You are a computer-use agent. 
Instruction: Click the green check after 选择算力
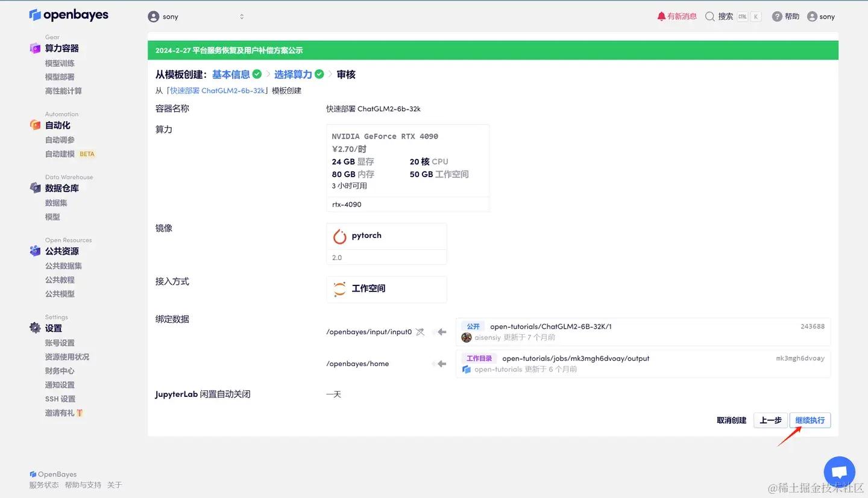tap(319, 74)
